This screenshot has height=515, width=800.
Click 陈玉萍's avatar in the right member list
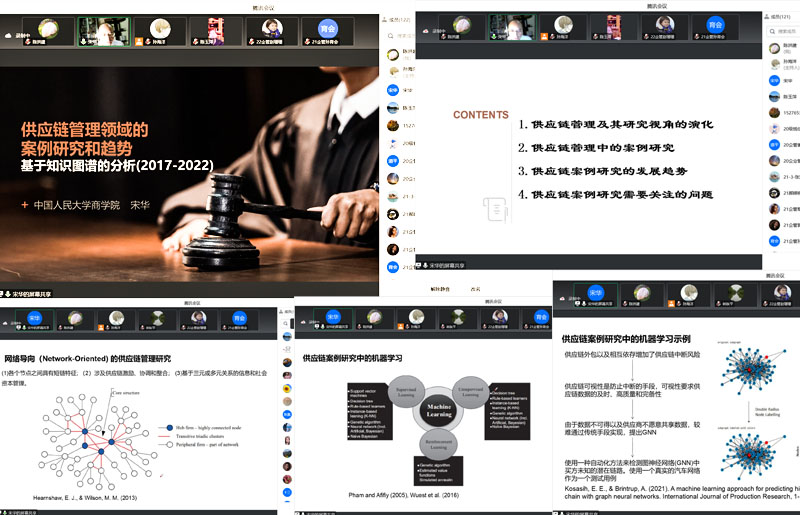pos(775,96)
